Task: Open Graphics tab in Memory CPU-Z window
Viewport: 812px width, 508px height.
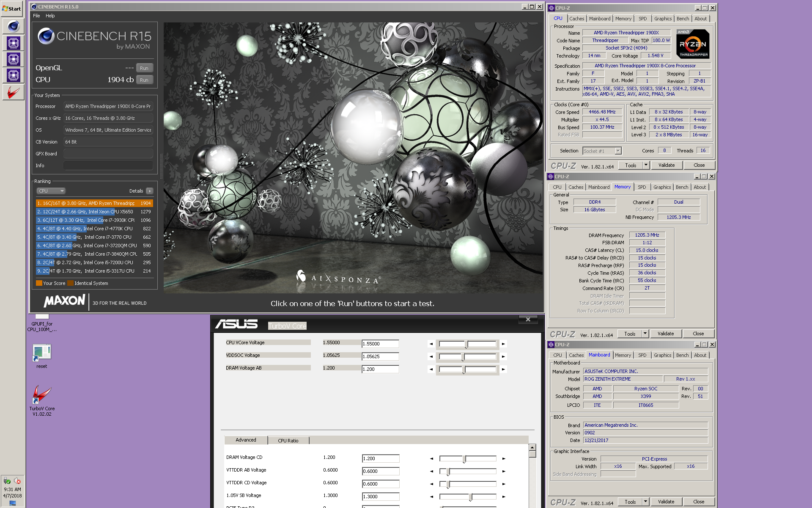Action: pos(662,187)
